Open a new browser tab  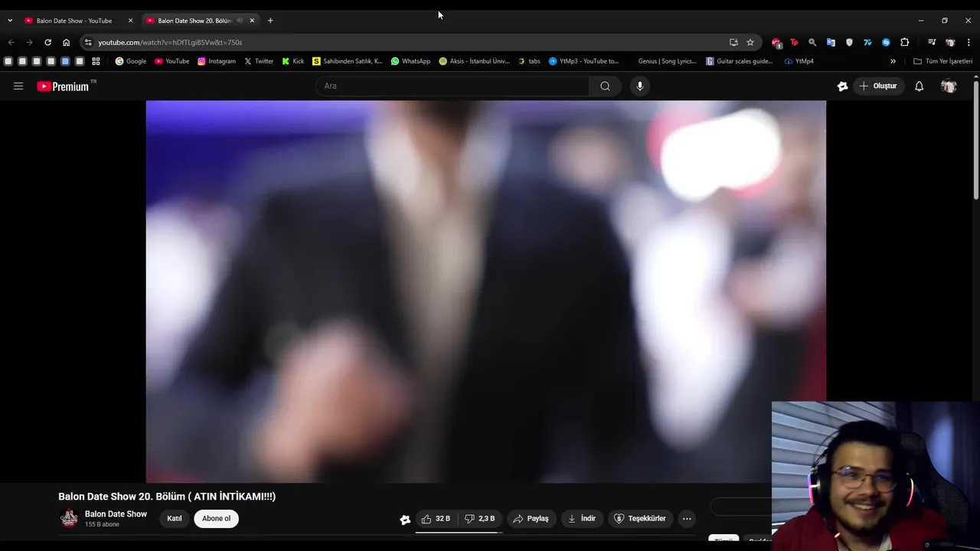pos(270,21)
